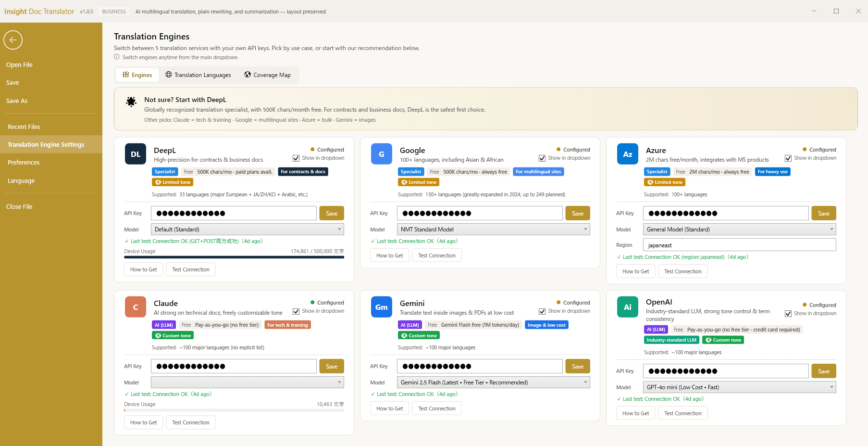Click the Azure Az logo icon
The height and width of the screenshot is (446, 868).
[x=628, y=154]
